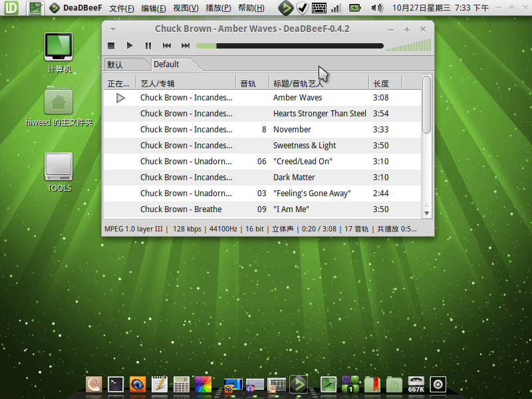Click the now-playing triangle indicator
This screenshot has height=399, width=532.
coord(120,98)
